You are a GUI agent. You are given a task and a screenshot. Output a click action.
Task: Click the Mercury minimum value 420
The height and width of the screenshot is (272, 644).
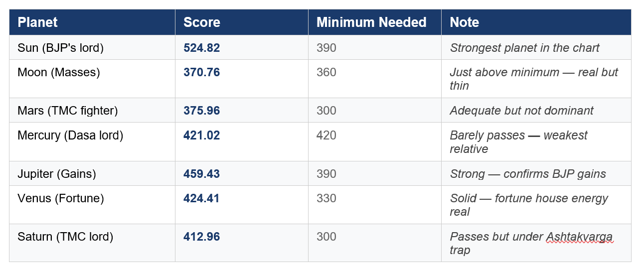pos(326,135)
